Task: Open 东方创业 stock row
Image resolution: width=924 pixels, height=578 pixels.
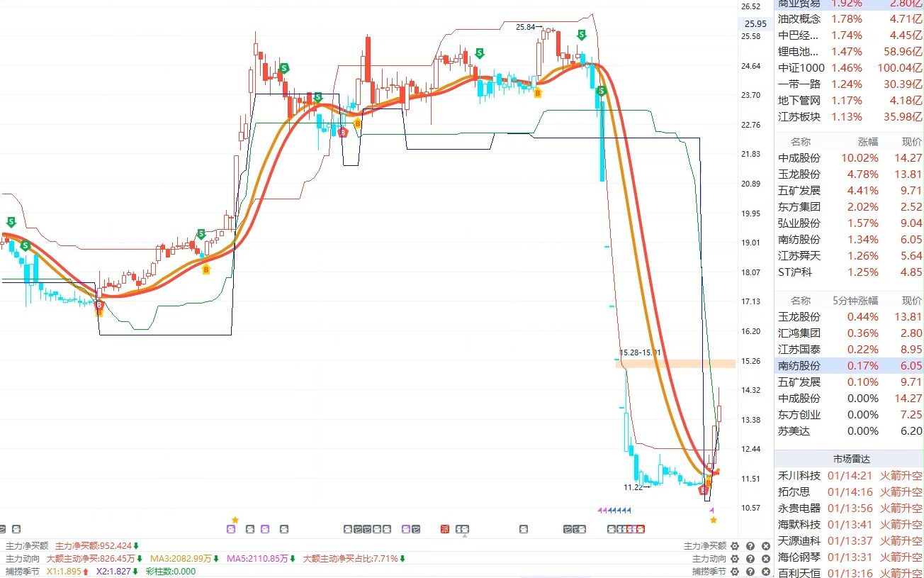Action: click(849, 415)
